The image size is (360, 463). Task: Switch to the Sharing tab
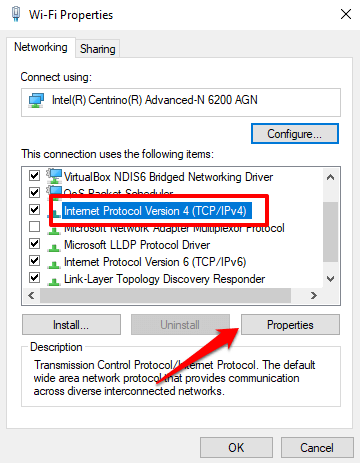click(97, 49)
